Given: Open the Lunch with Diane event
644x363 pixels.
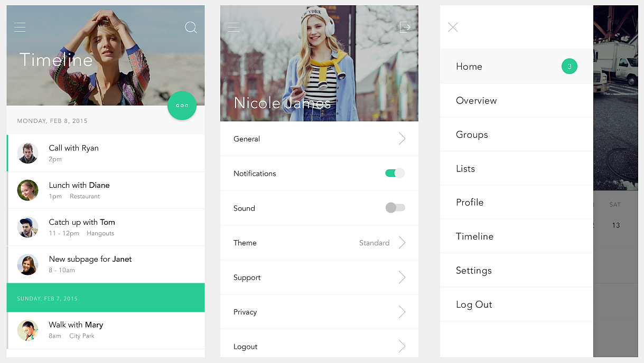Looking at the screenshot, I should [106, 190].
